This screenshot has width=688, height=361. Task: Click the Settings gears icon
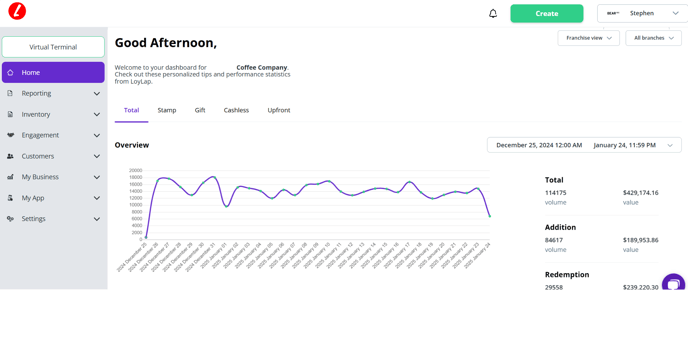(x=10, y=218)
